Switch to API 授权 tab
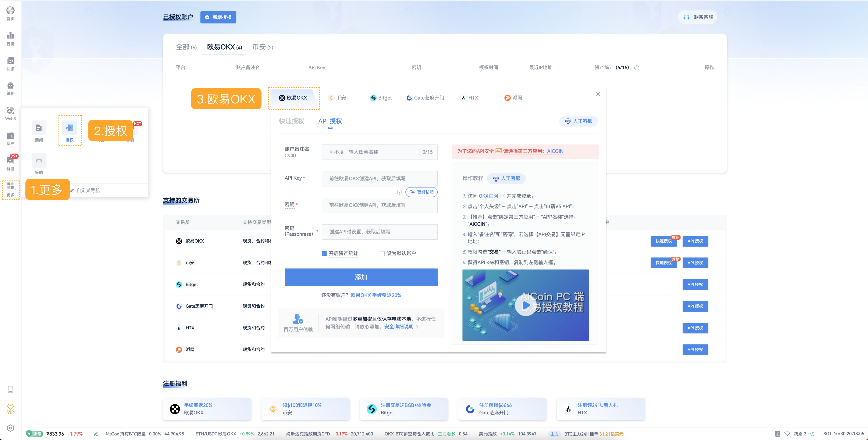This screenshot has height=440, width=868. pos(330,121)
